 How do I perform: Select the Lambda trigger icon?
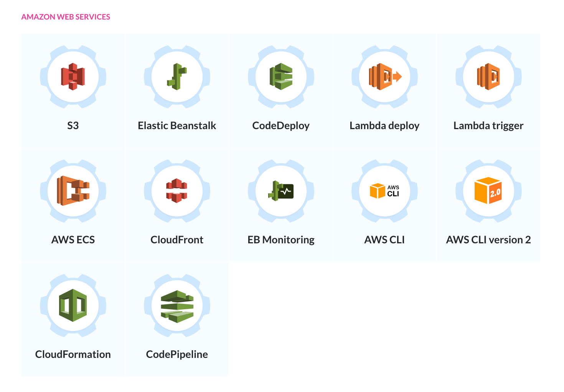(x=488, y=77)
